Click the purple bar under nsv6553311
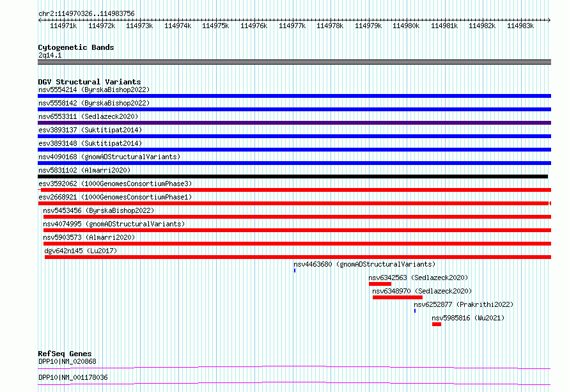The height and width of the screenshot is (392, 569). (294, 123)
